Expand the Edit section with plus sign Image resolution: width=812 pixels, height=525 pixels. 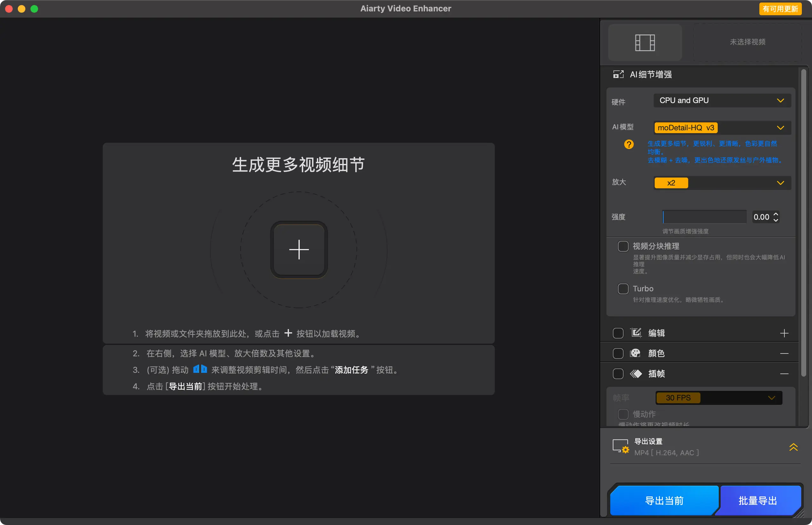pos(784,333)
